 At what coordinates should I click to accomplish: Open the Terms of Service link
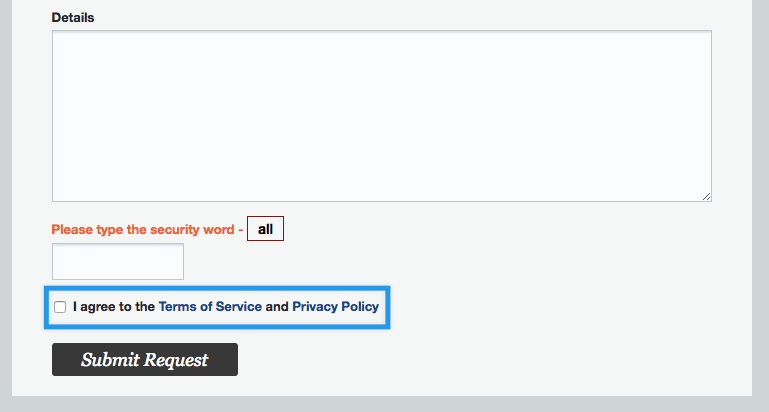210,307
